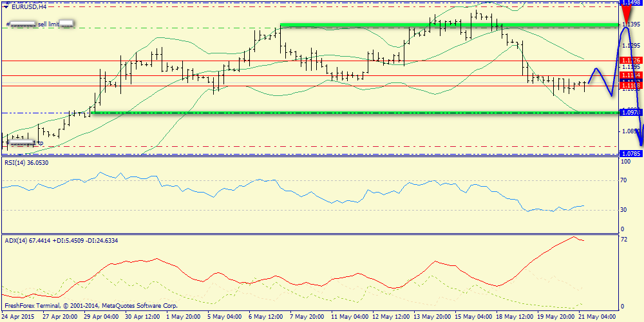Click the triangle icon beside EURUSD,H4
This screenshot has width=644, height=322.
6,7
